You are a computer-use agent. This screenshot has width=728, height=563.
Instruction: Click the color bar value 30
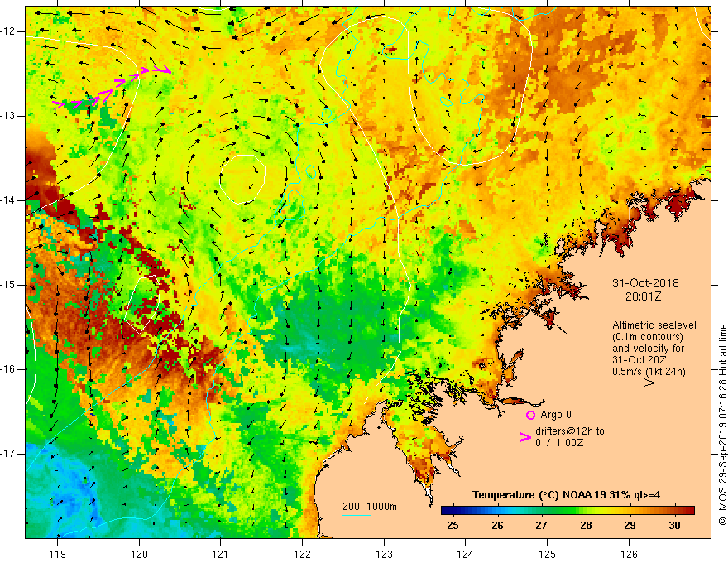coord(674,526)
